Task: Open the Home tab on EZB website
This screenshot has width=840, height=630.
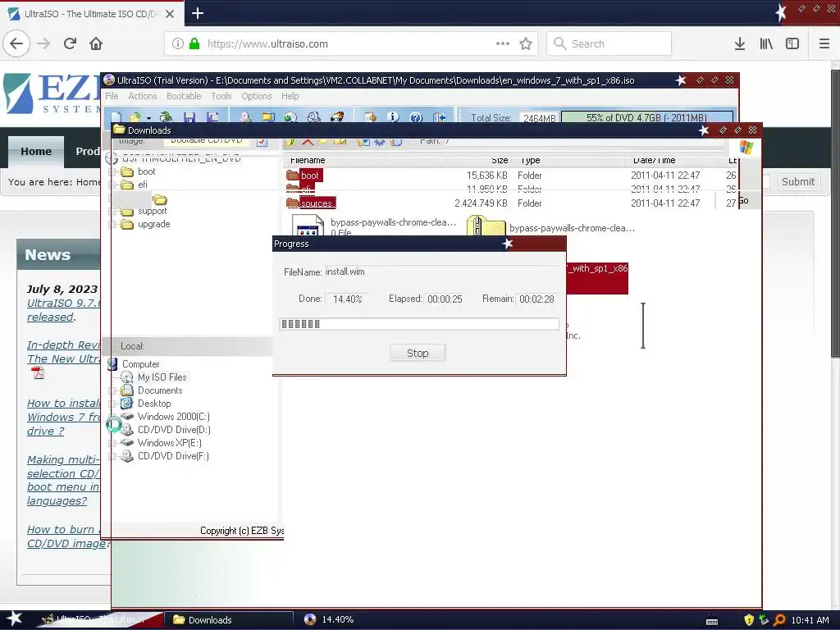Action: (36, 152)
